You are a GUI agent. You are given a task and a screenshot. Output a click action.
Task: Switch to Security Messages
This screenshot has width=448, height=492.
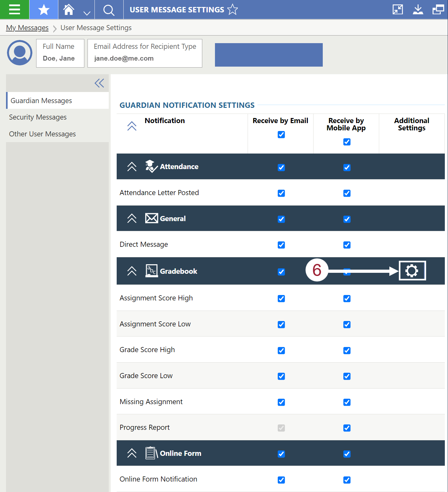click(38, 117)
